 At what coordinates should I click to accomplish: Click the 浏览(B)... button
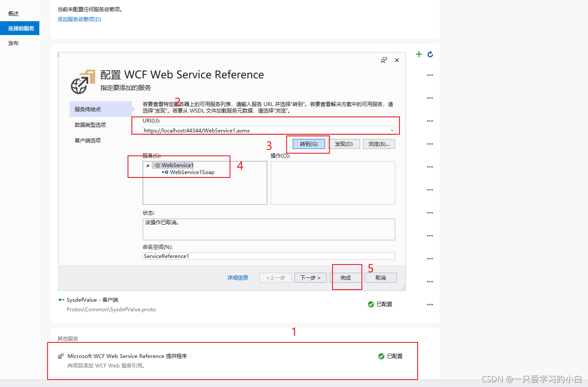379,144
